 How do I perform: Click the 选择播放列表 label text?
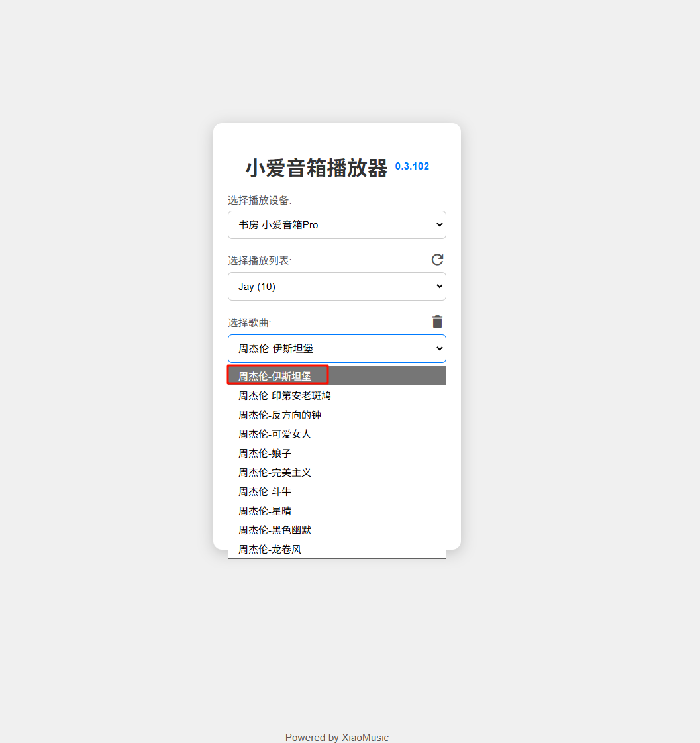point(260,261)
